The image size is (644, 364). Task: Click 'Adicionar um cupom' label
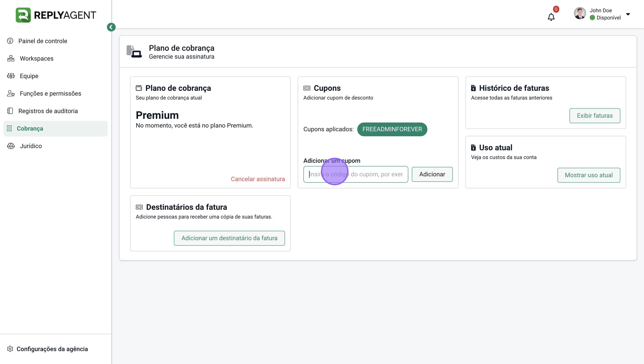(x=332, y=161)
